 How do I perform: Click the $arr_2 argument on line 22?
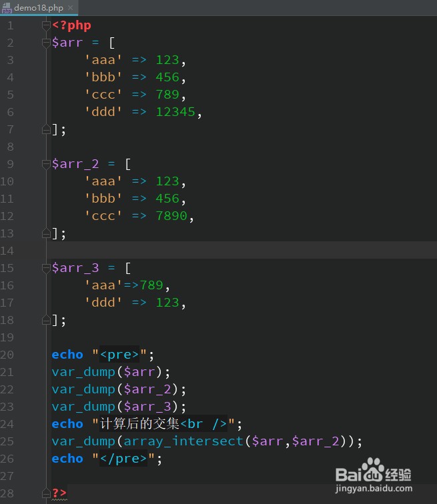coord(147,390)
